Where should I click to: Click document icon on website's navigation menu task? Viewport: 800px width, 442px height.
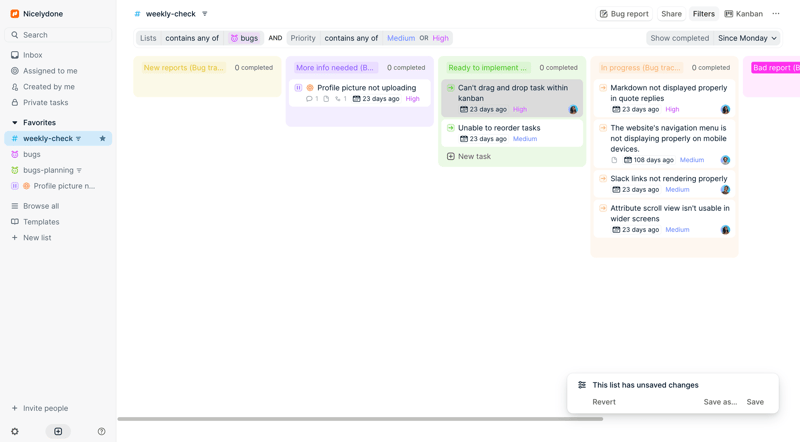(x=614, y=160)
